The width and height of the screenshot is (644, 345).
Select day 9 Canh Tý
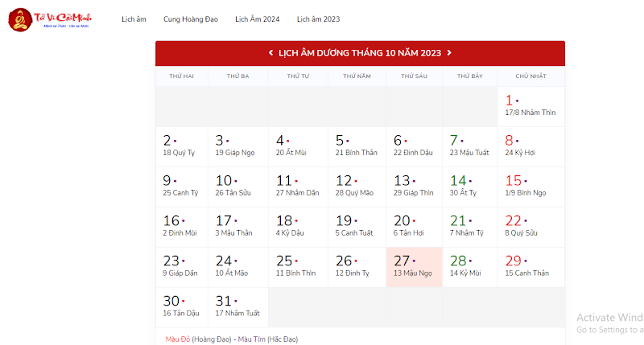point(182,187)
